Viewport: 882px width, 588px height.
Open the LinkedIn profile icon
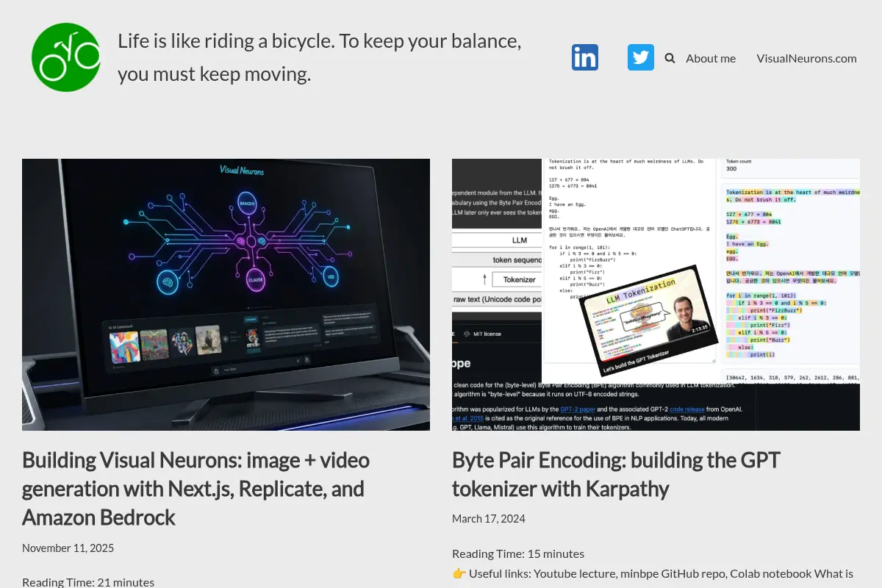pos(585,57)
